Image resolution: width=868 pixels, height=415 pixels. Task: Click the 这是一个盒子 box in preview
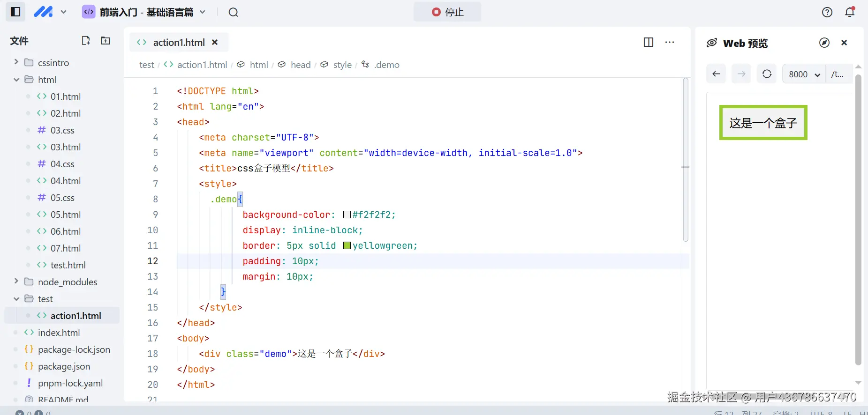(763, 123)
